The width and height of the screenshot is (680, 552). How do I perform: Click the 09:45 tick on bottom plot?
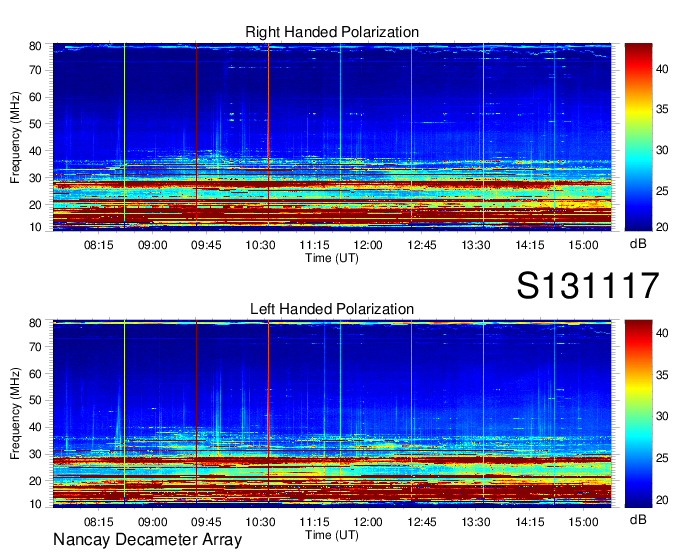(206, 522)
